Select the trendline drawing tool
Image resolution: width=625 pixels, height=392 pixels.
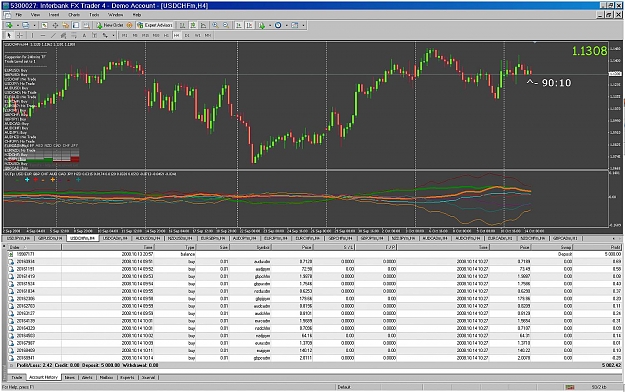[x=53, y=35]
